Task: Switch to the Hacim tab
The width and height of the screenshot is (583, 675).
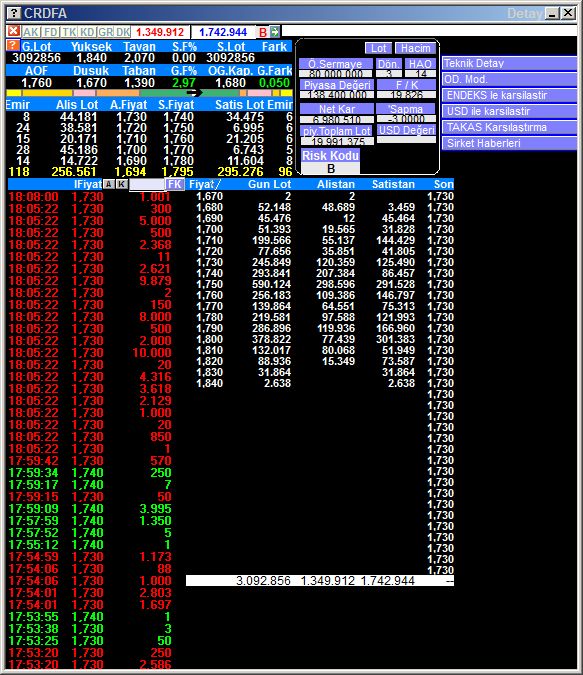Action: tap(415, 48)
